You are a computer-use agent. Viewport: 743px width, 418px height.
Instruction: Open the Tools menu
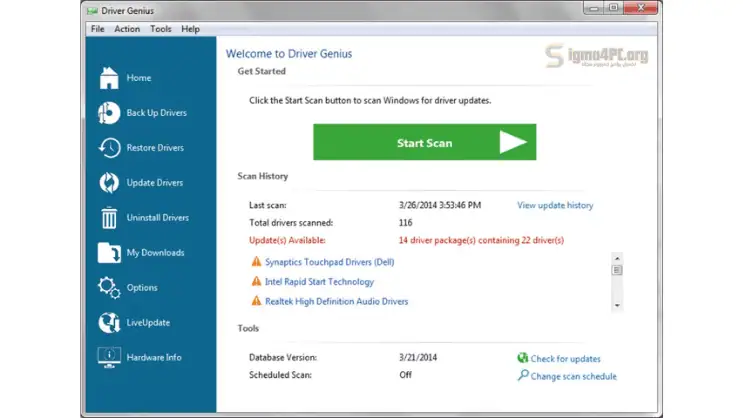(x=160, y=29)
